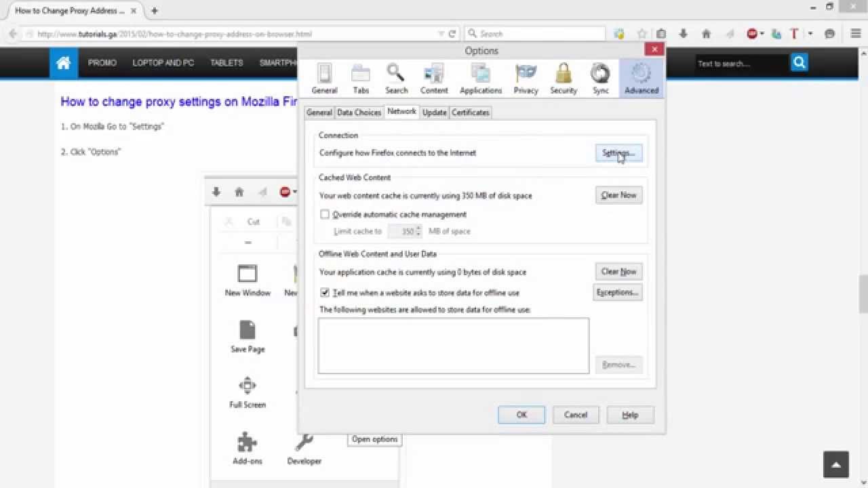Screen dimensions: 868x488
Task: Open the Applications options panel
Action: (x=481, y=79)
